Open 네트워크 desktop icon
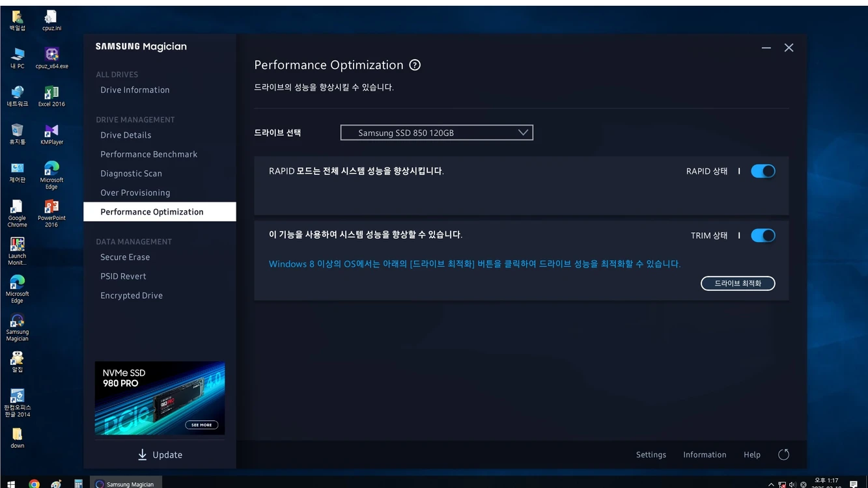Screen dimensions: 868x488 pyautogui.click(x=17, y=96)
